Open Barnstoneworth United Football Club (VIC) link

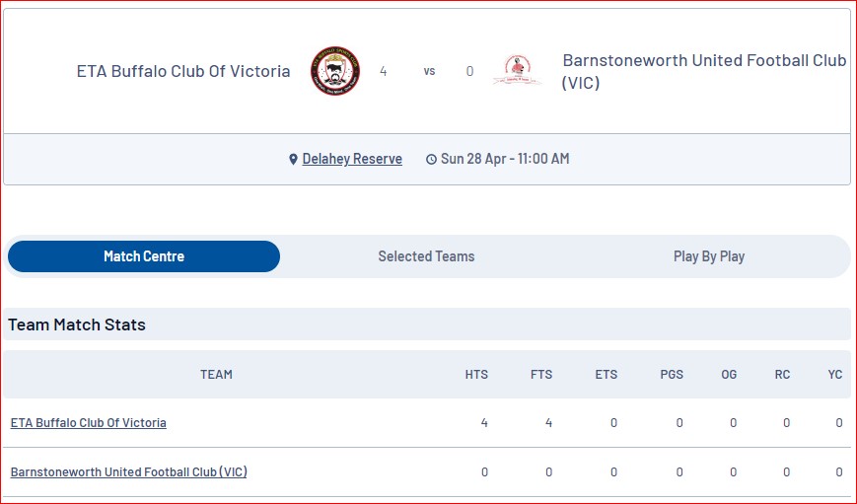pyautogui.click(x=129, y=471)
